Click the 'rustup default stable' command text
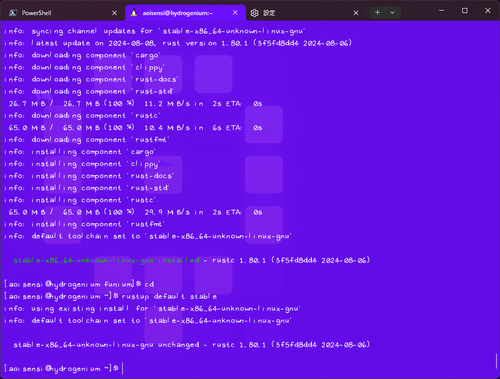Viewport: 500px width, 379px height. (x=169, y=296)
